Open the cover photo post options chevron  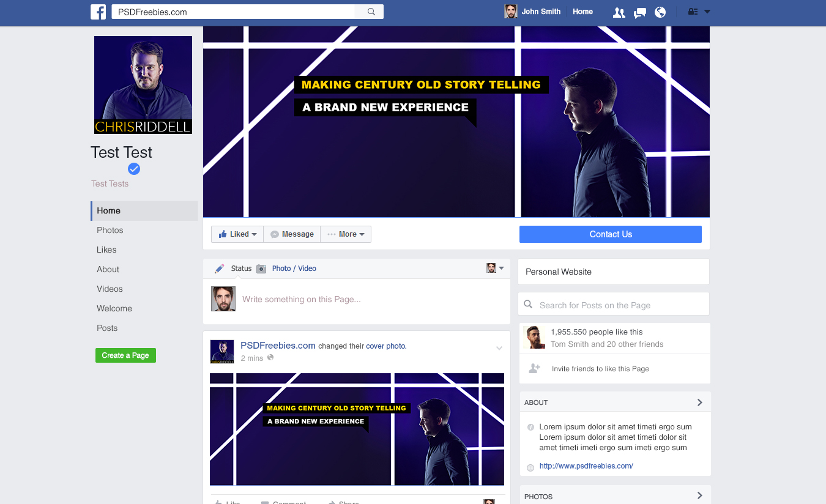[x=499, y=347]
